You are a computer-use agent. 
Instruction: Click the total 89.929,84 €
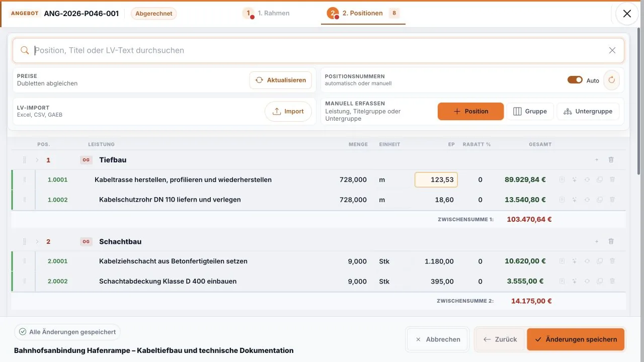click(525, 179)
